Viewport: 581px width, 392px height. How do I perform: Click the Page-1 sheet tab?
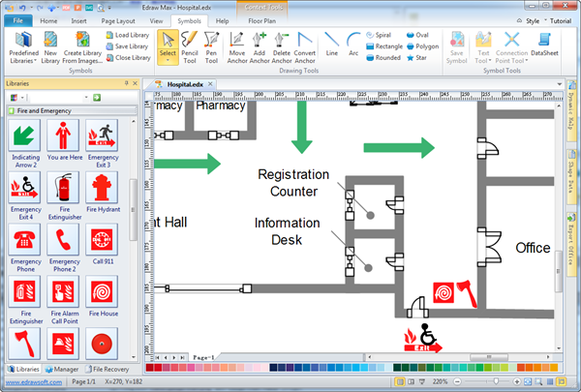point(203,357)
